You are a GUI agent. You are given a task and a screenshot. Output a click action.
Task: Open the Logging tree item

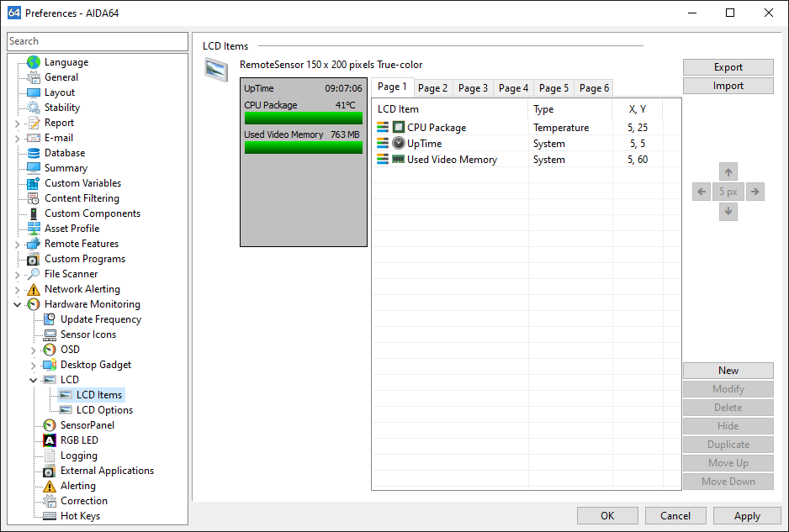click(x=79, y=456)
